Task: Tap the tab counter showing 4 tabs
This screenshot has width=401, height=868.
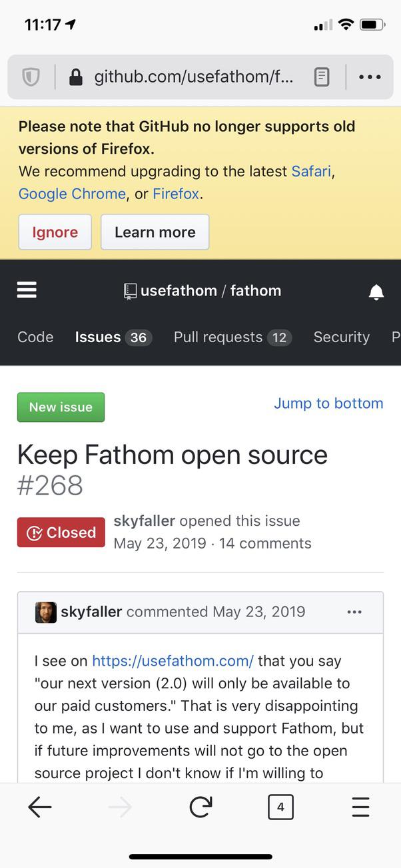Action: (x=280, y=807)
